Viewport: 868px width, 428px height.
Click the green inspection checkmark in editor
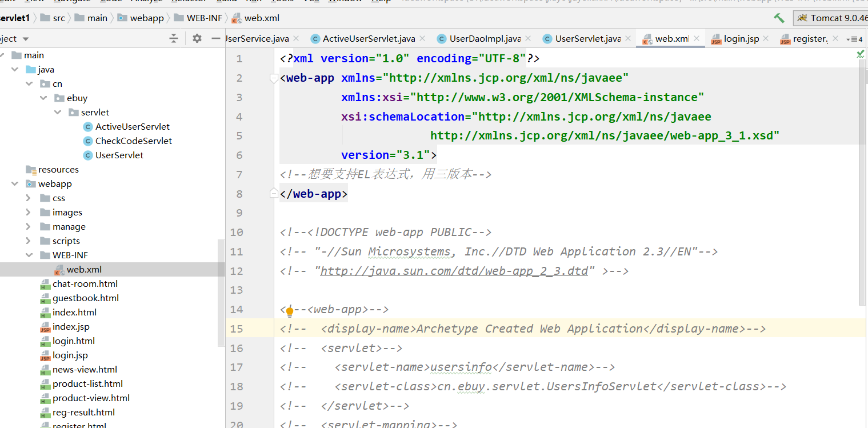point(861,54)
